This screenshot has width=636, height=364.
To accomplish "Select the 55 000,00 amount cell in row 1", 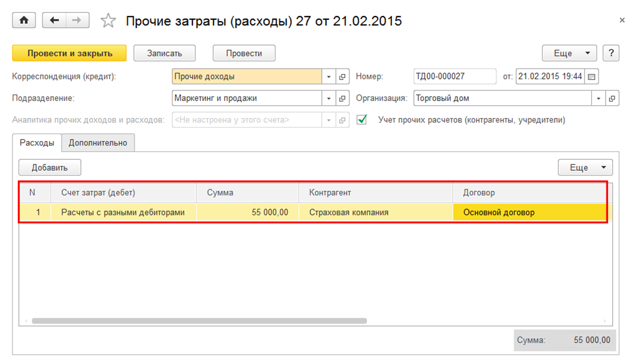I will point(247,212).
